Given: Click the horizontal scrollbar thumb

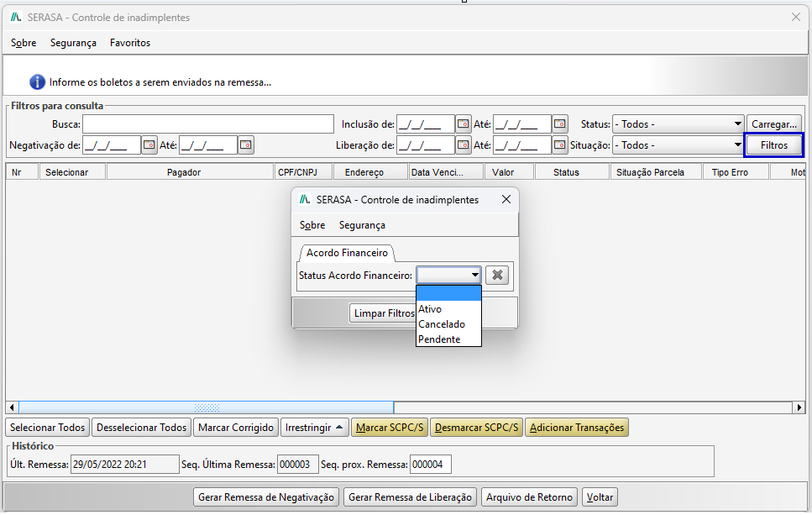Looking at the screenshot, I should [206, 407].
